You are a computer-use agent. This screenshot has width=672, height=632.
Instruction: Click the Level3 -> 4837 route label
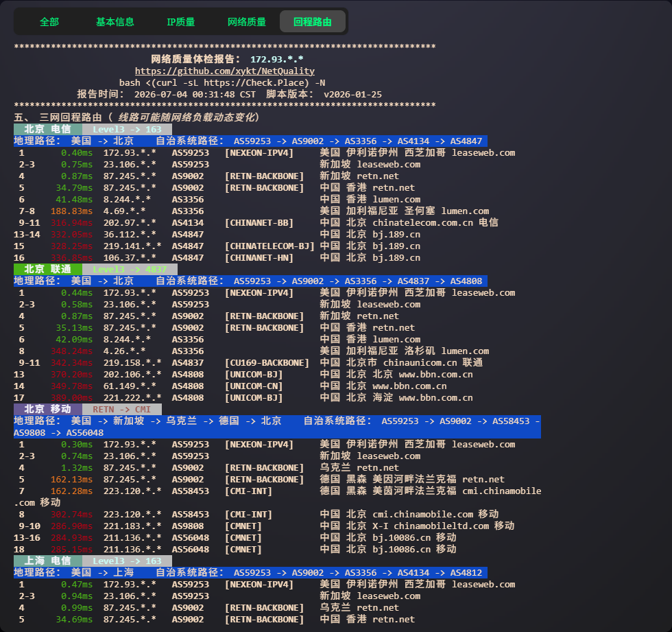[130, 269]
